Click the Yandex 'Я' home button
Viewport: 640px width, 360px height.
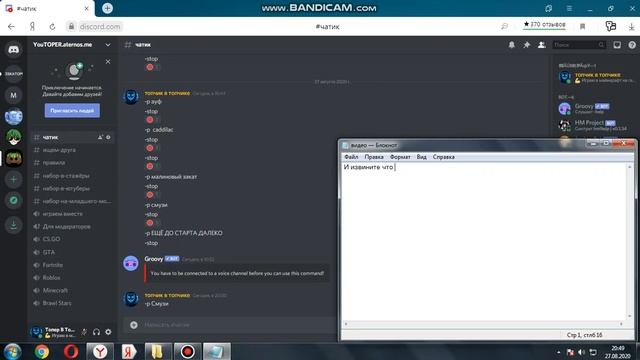coord(32,27)
